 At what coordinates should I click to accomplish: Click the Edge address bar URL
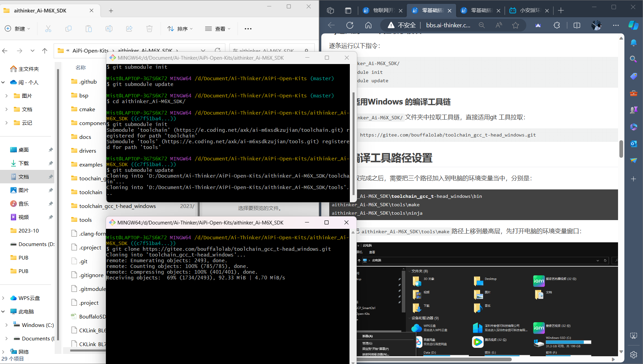(x=448, y=25)
